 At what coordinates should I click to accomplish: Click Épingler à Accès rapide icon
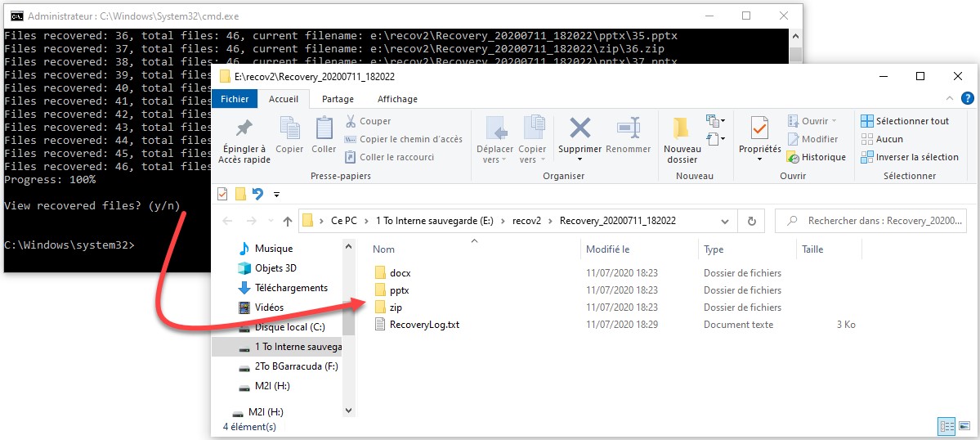243,131
